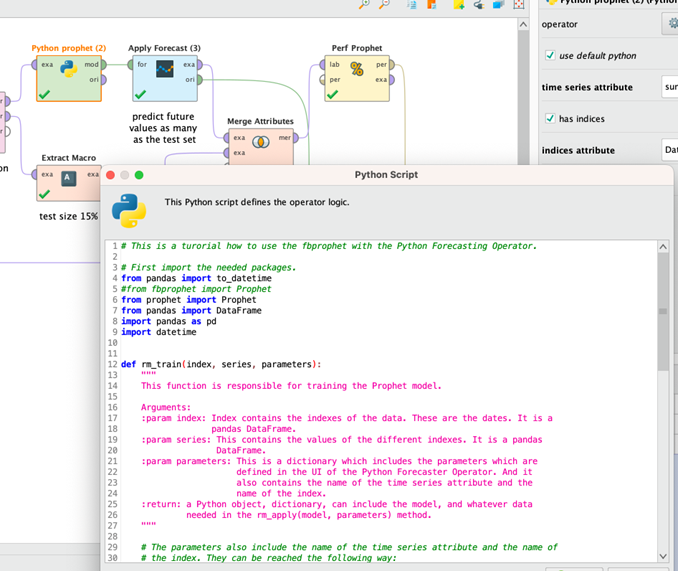Screen dimensions: 678x571
Task: Click the Python logo in Python Script dialog
Action: [129, 211]
